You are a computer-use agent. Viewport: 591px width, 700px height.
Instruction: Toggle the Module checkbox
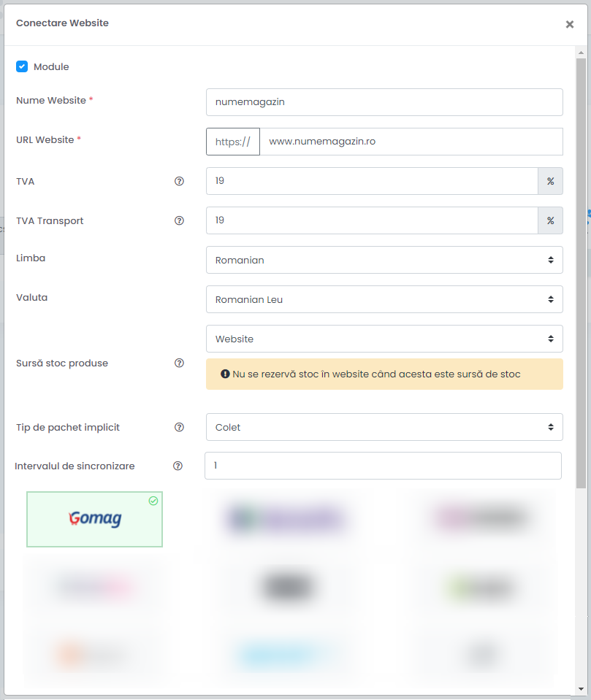tap(22, 66)
